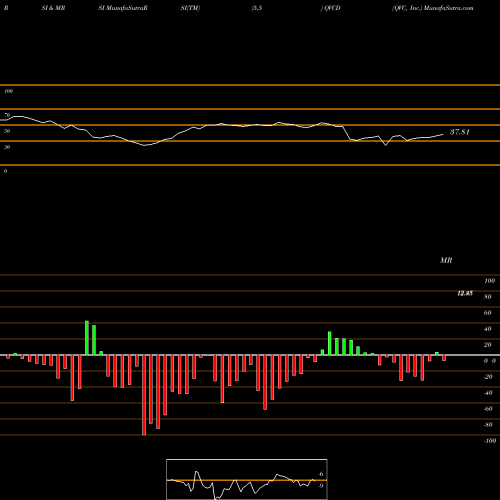
Task: Click the 'SI(TM)' header text
Action: [190, 8]
